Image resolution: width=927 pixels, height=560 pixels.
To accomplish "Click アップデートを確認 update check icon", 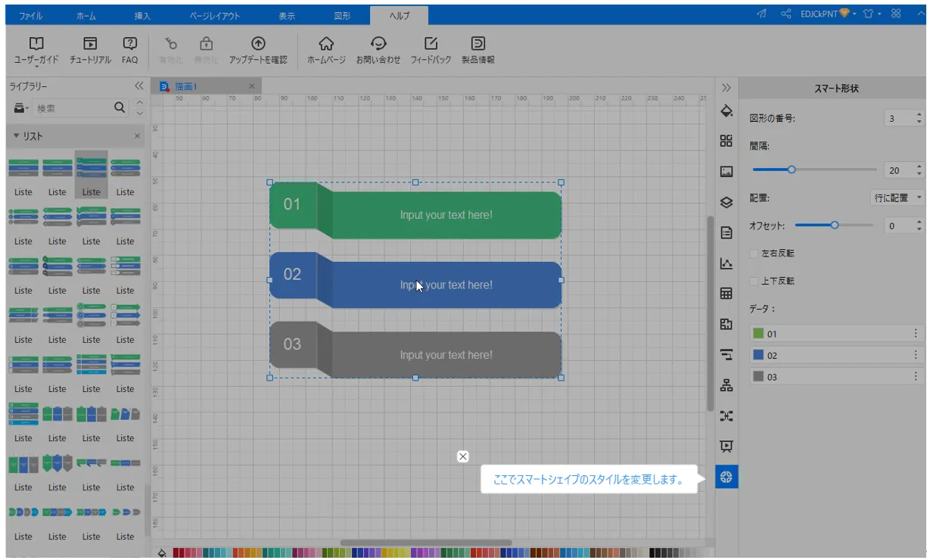I will point(258,44).
